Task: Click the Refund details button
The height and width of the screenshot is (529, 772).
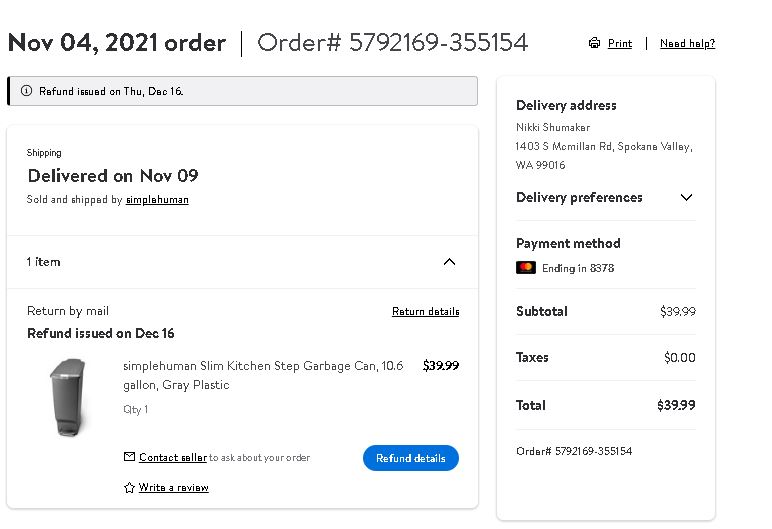Action: 411,458
